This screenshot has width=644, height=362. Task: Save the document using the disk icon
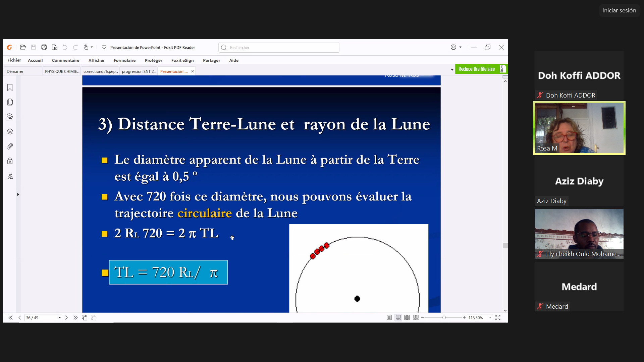[x=34, y=47]
